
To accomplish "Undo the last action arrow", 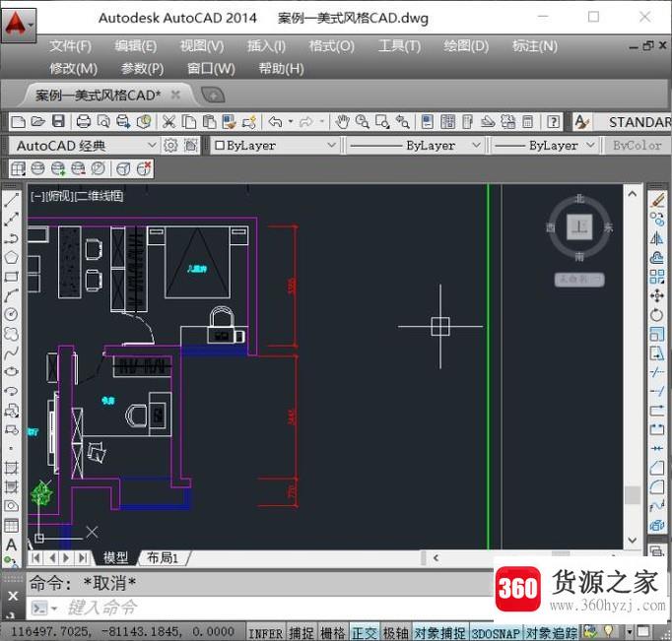I will tap(275, 122).
